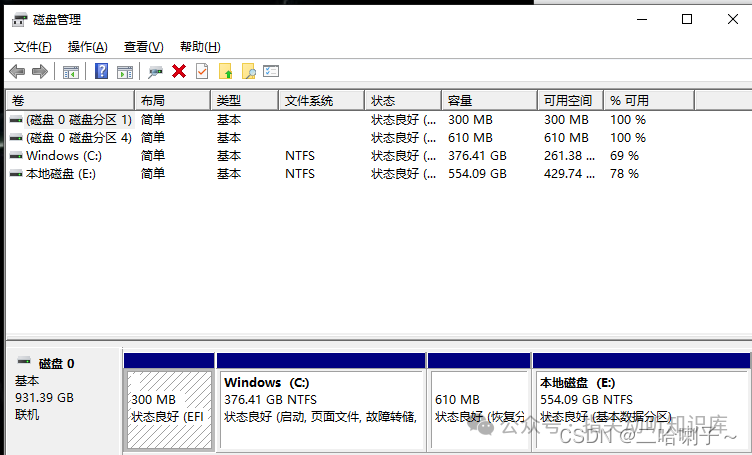Click NTFS cell in the 本地磁盘 (E:) row
The width and height of the screenshot is (752, 455).
(300, 174)
